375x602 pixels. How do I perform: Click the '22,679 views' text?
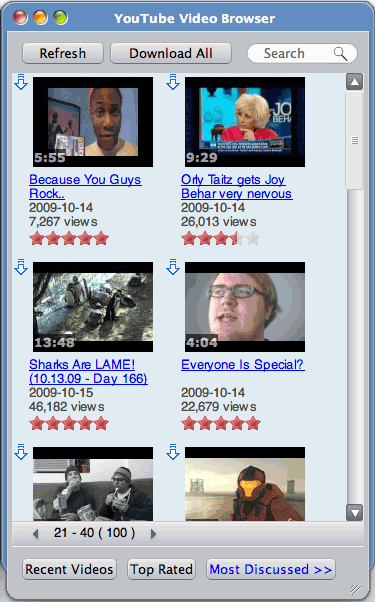219,407
